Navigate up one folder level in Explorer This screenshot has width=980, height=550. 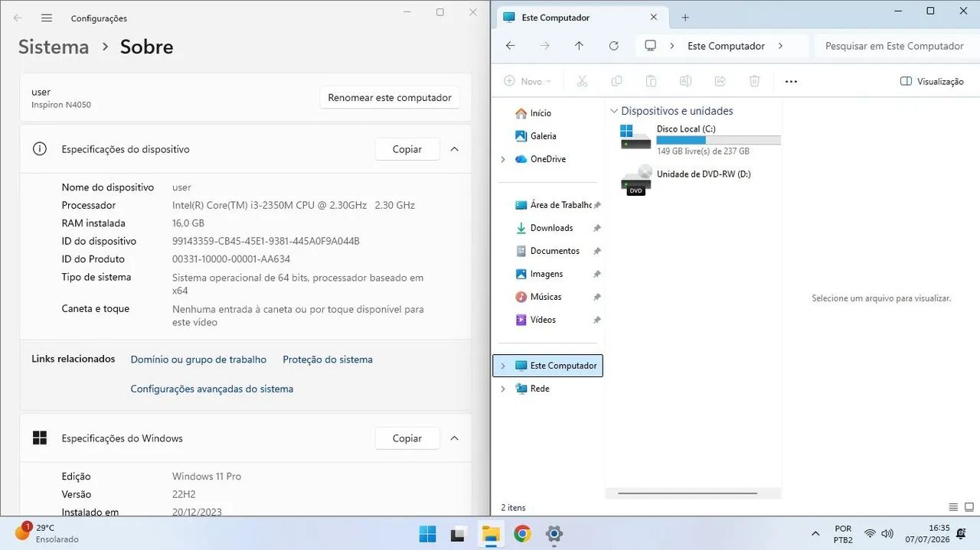579,46
